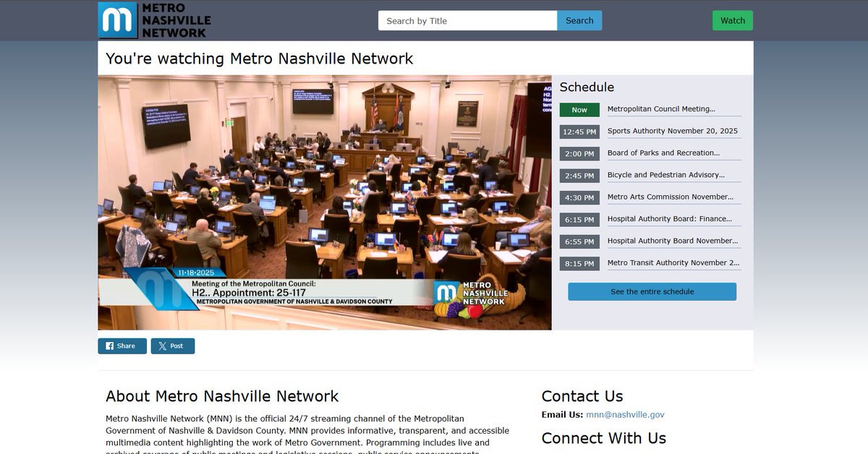Viewport: 868px width, 454px height.
Task: Open Sports Authority November 20, 2025
Action: tap(673, 131)
